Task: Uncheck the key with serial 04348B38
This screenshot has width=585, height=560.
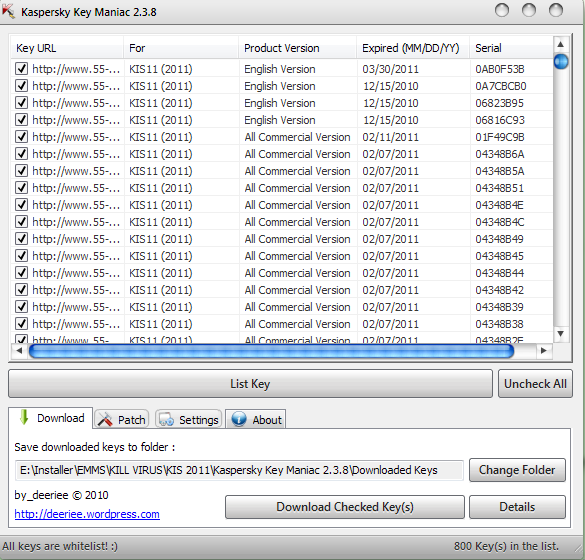Action: click(22, 324)
